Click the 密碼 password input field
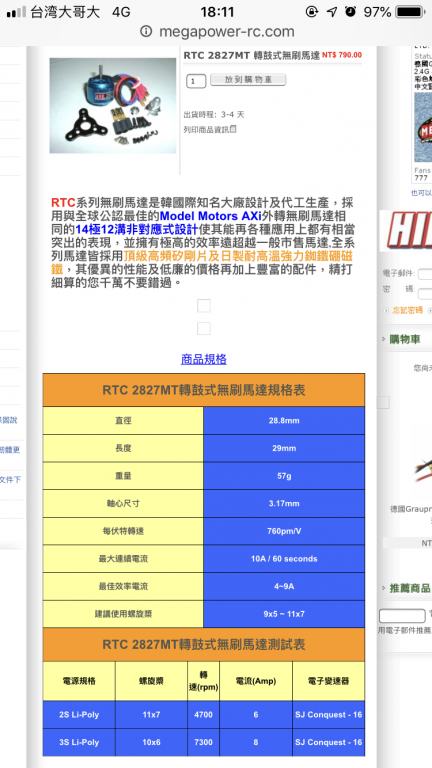Screen dimensions: 432x768 click(425, 293)
